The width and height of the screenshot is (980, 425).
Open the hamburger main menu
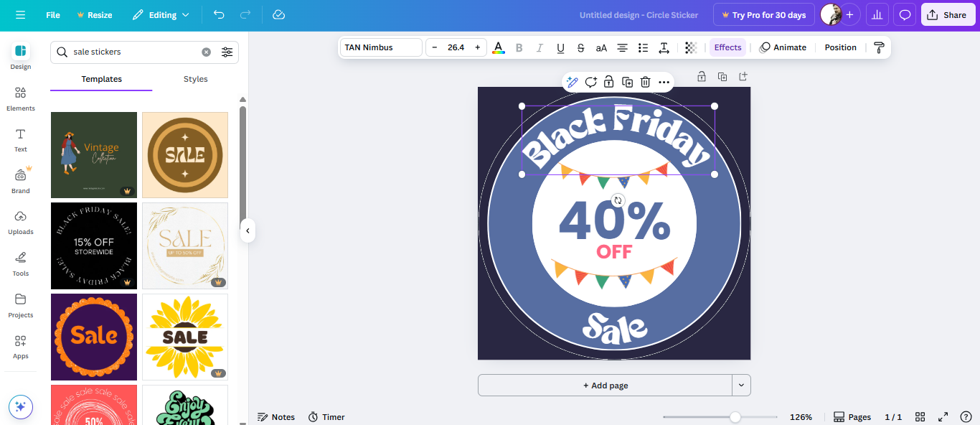point(20,15)
